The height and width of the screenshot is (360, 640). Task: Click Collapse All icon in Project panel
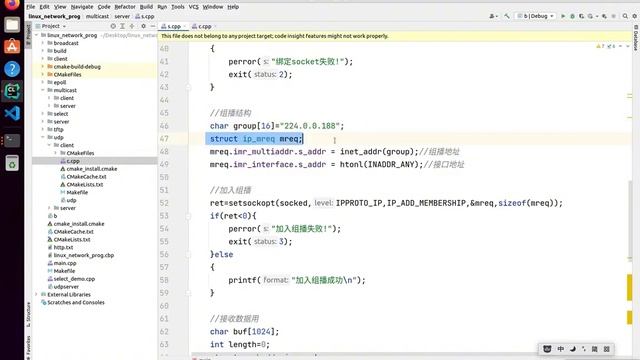[x=132, y=26]
